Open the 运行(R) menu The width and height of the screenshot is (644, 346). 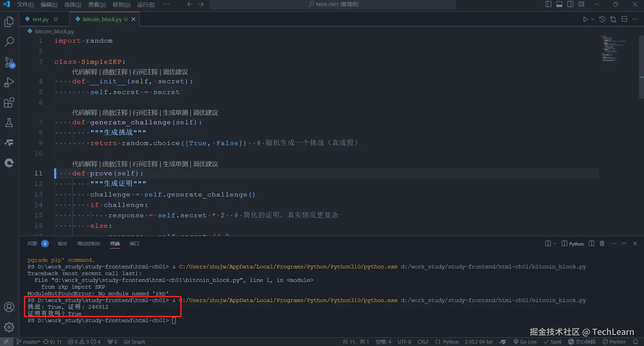[146, 4]
